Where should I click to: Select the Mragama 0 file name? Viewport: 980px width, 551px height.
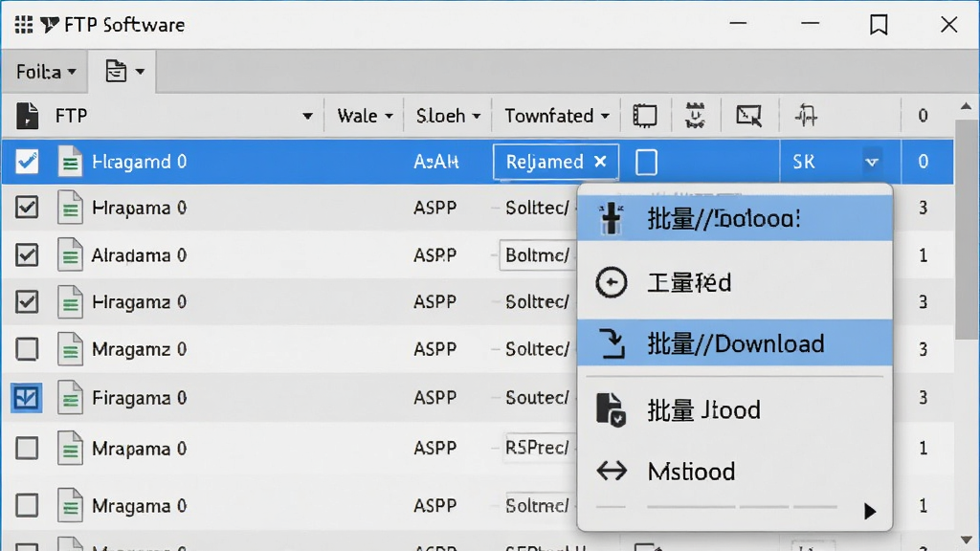tap(139, 505)
